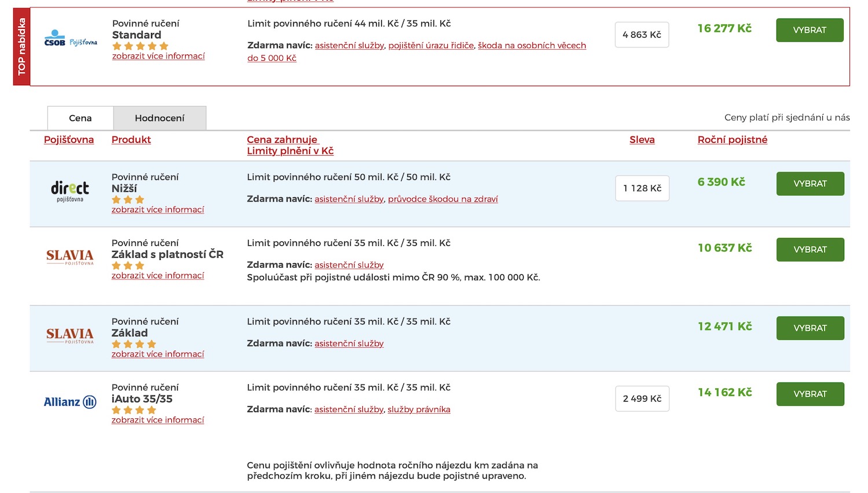
Task: Choose the Direct Nižší offer with VYBRAT
Action: pyautogui.click(x=810, y=183)
